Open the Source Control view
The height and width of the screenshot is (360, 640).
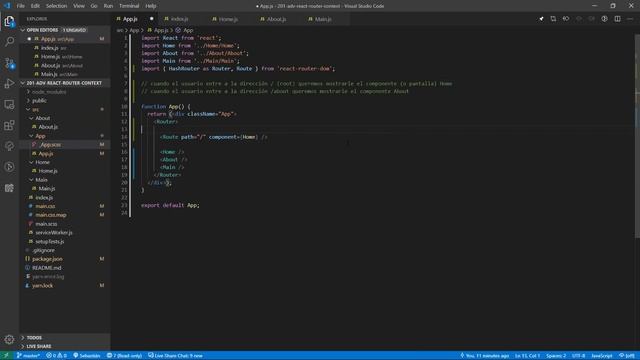pyautogui.click(x=9, y=63)
